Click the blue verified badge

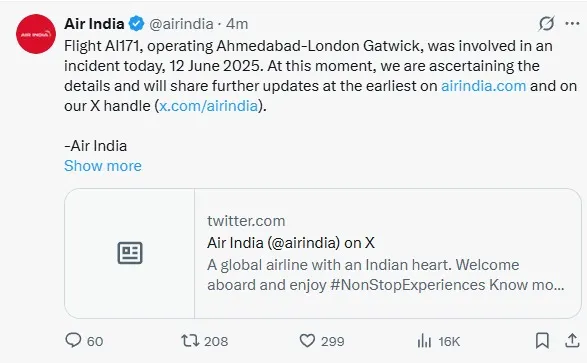136,24
